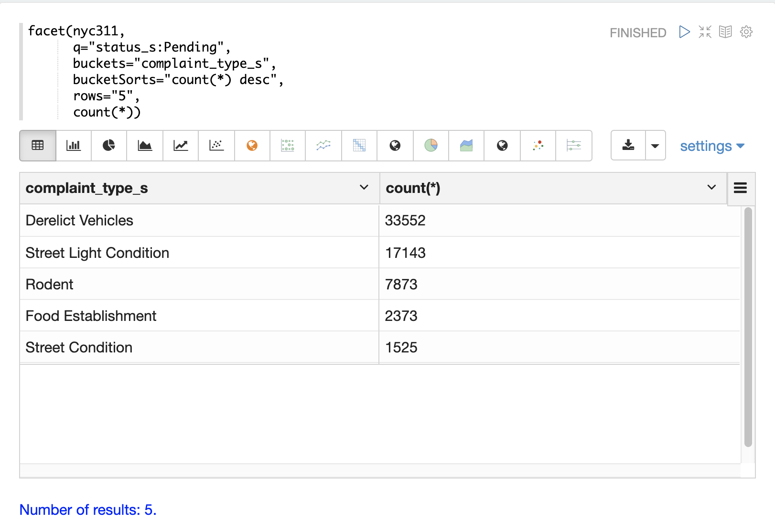This screenshot has width=775, height=532.
Task: Switch to area chart visualization
Action: coord(145,146)
